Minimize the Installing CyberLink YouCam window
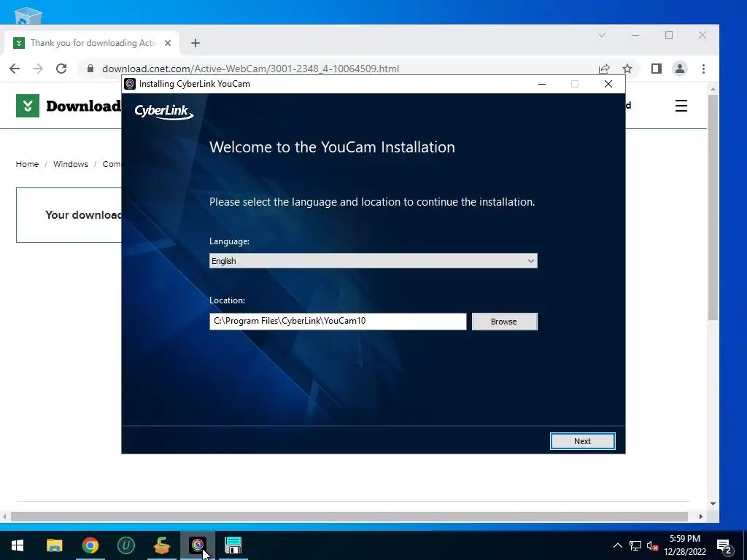747x560 pixels. 542,84
